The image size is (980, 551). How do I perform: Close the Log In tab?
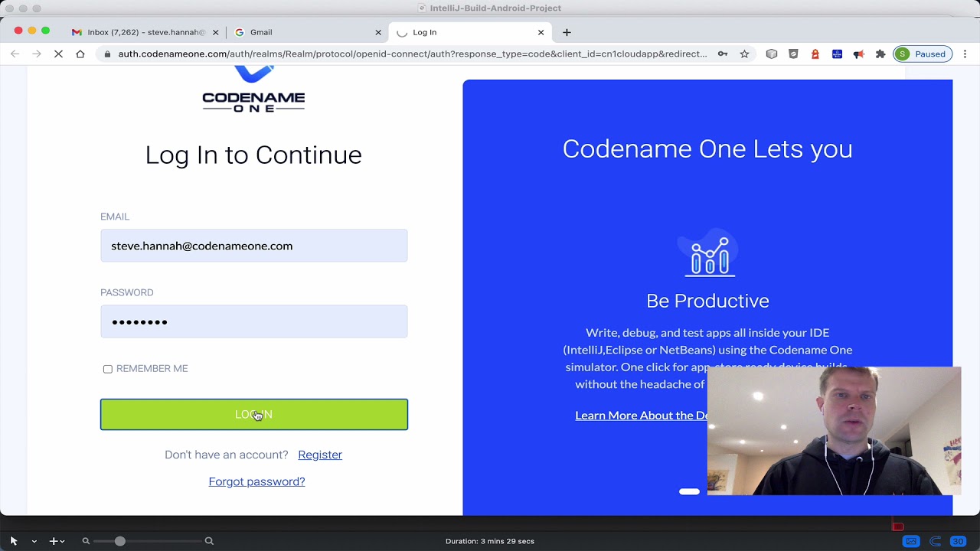[541, 32]
